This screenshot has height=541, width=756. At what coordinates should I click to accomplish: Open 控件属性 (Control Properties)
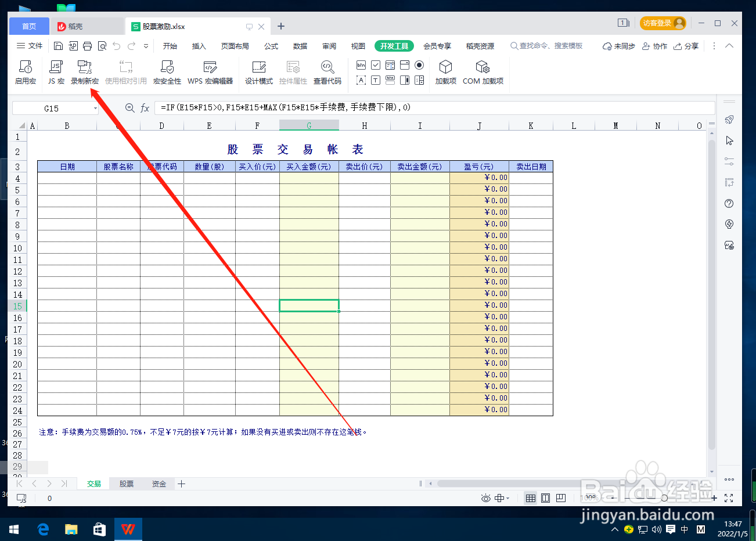(x=293, y=72)
